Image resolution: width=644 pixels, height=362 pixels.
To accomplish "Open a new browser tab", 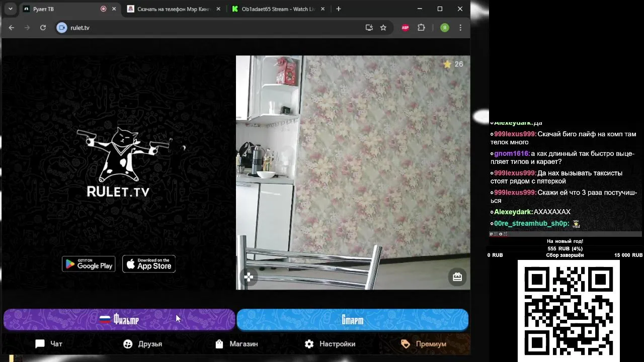I will pyautogui.click(x=339, y=9).
